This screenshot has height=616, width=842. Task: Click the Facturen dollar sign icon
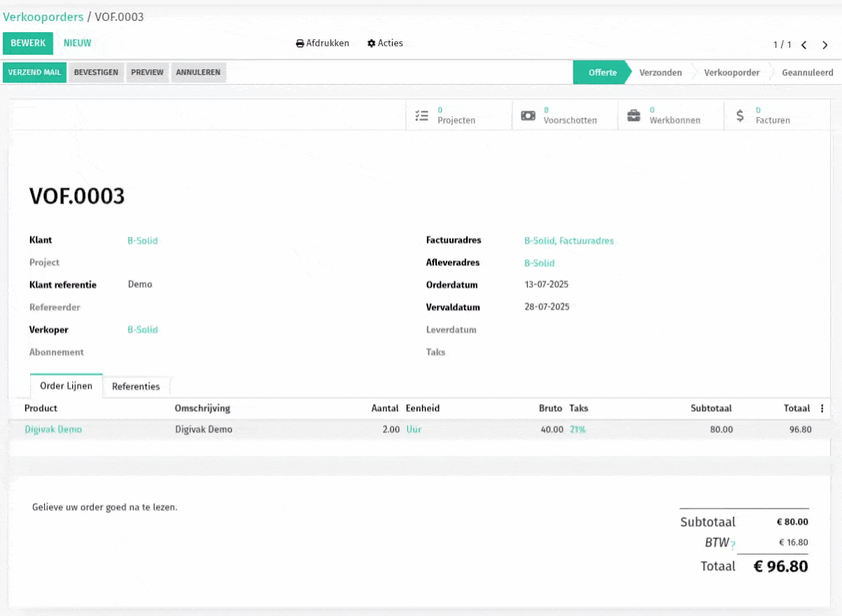pyautogui.click(x=740, y=116)
